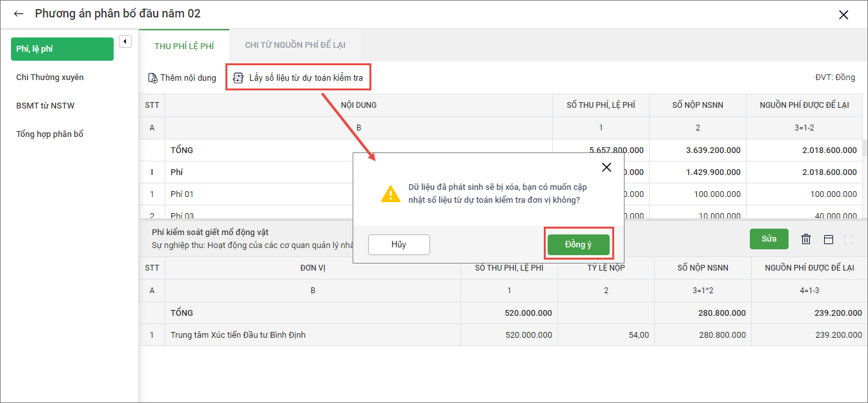The height and width of the screenshot is (403, 868).
Task: Select the THU PHÍ LỆ PHÍ tab
Action: point(184,46)
